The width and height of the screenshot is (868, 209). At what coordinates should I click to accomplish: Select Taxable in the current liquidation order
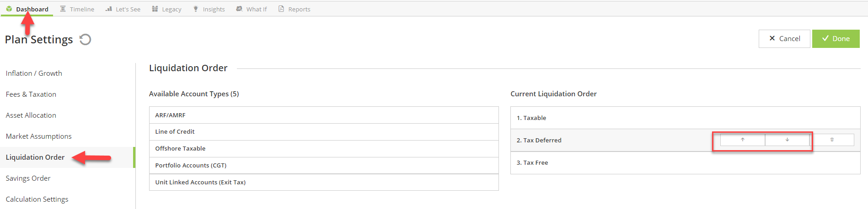point(685,118)
